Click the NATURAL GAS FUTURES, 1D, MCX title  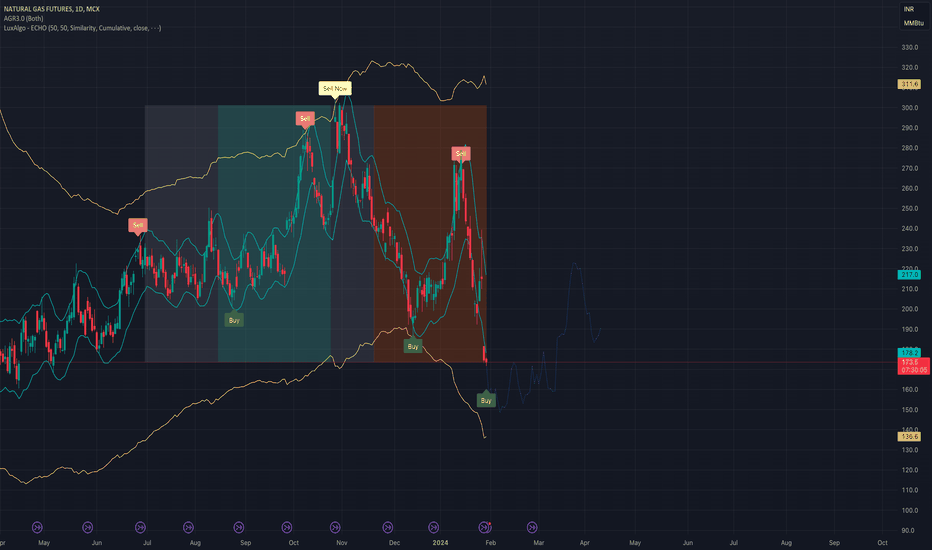pos(52,9)
